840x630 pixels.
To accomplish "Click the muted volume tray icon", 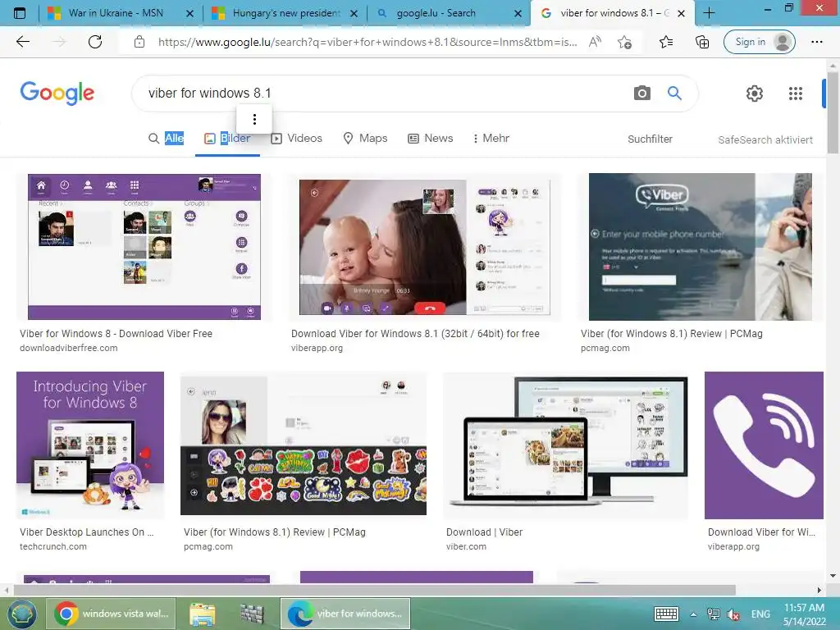I will click(x=733, y=614).
